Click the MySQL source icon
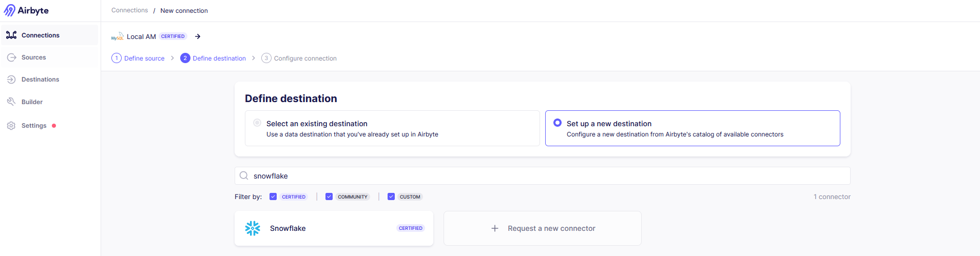The width and height of the screenshot is (980, 256). click(x=118, y=36)
